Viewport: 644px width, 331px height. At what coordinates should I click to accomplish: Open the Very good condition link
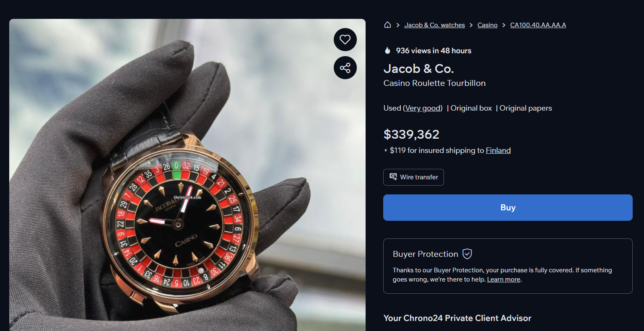(423, 108)
